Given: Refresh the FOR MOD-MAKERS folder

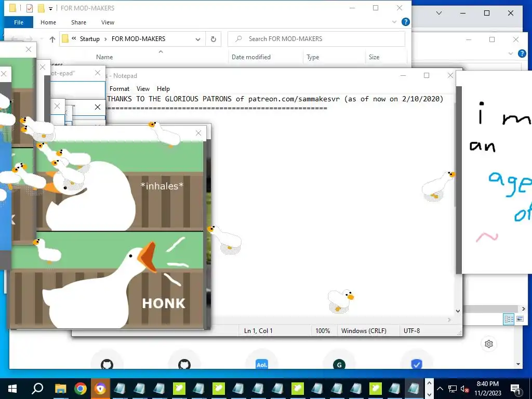Looking at the screenshot, I should (x=214, y=39).
